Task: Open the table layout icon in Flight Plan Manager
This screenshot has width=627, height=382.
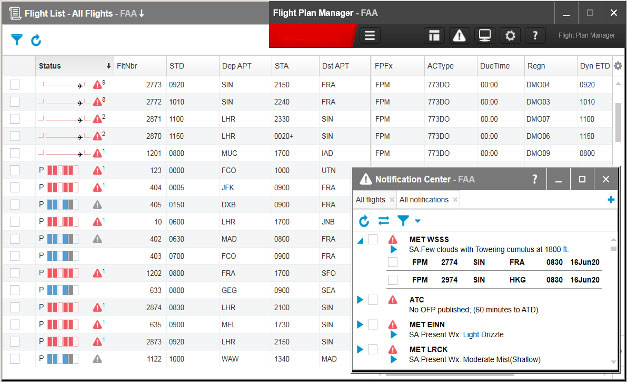Action: 434,36
